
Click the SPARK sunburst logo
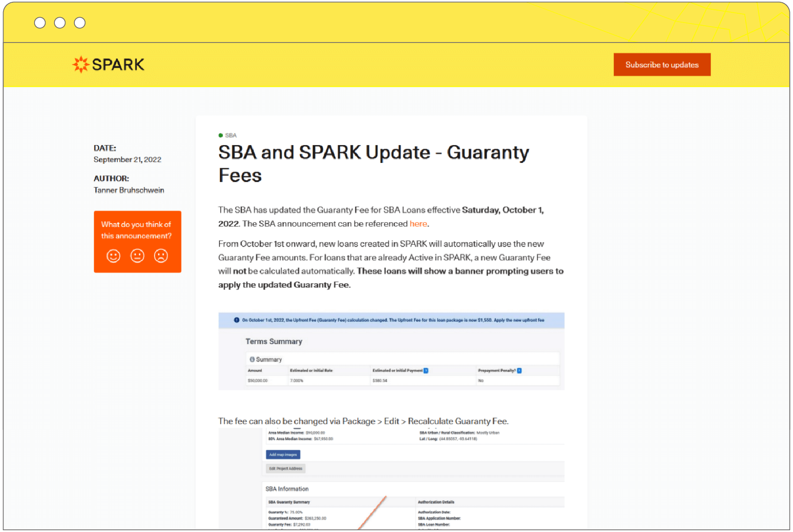click(81, 65)
